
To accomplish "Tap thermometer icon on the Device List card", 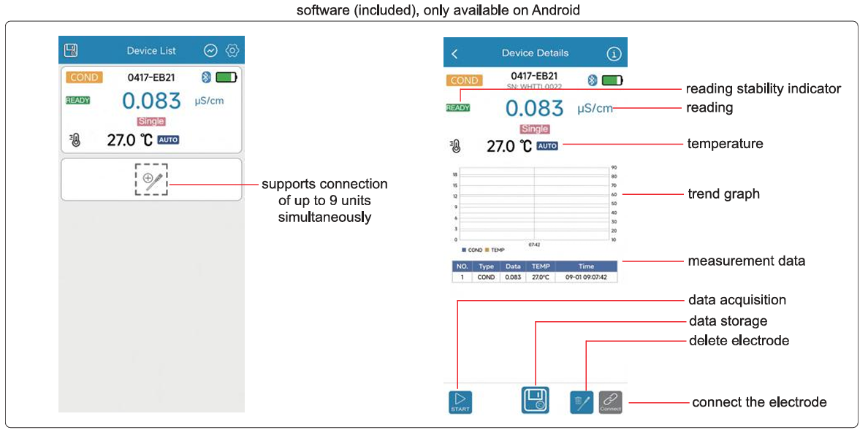I will pos(75,140).
